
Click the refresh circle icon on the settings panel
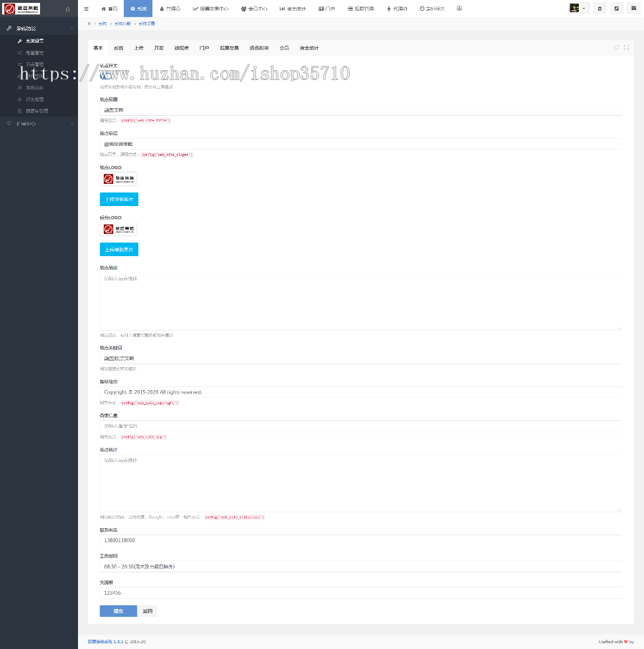pyautogui.click(x=617, y=48)
